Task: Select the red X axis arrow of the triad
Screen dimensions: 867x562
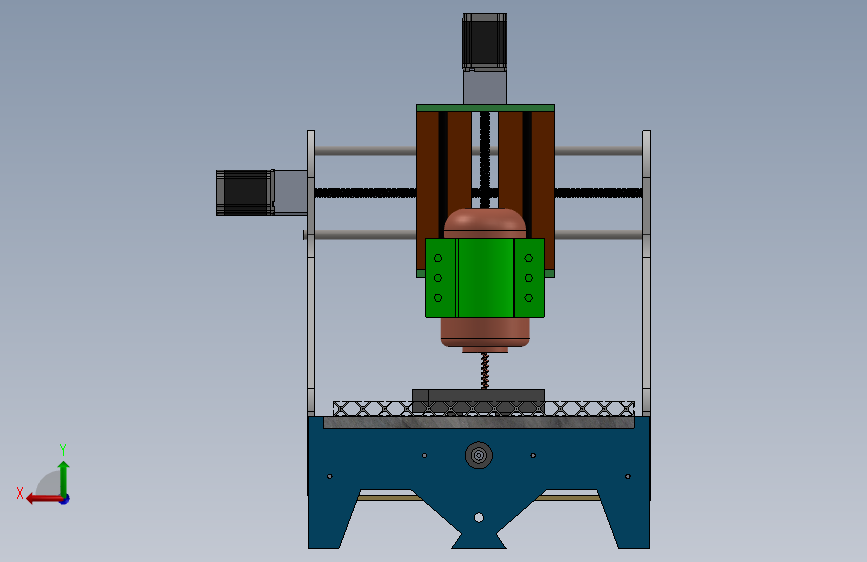Action: pyautogui.click(x=45, y=499)
